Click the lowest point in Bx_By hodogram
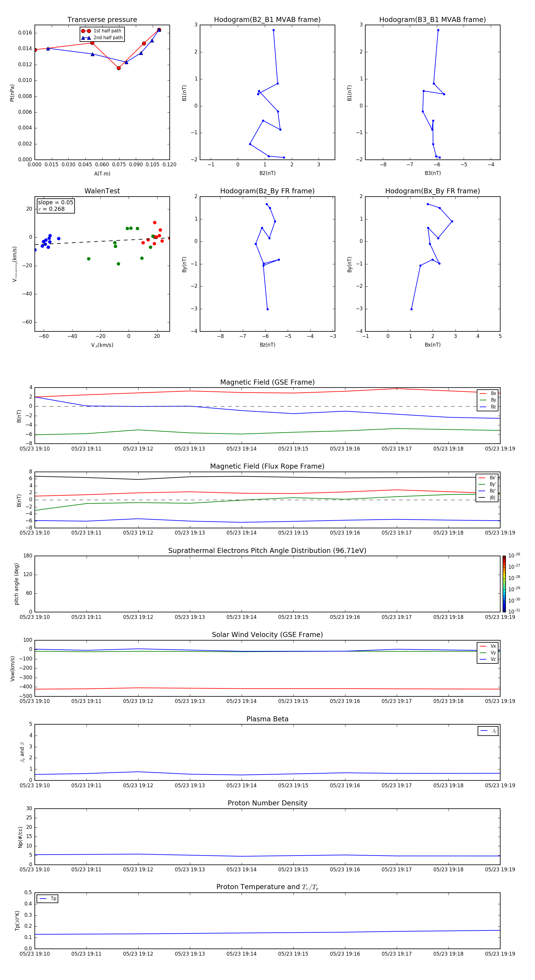Screen dimensions: 535x980 click(x=411, y=309)
